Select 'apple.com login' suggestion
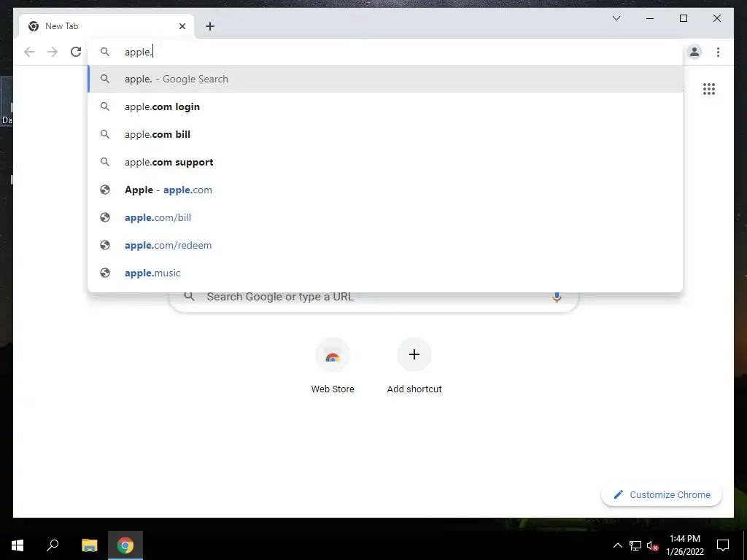The width and height of the screenshot is (747, 560). point(385,106)
